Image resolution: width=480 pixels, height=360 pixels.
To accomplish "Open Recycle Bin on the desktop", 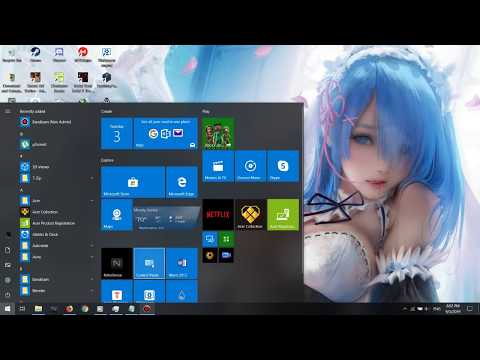I will click(12, 55).
